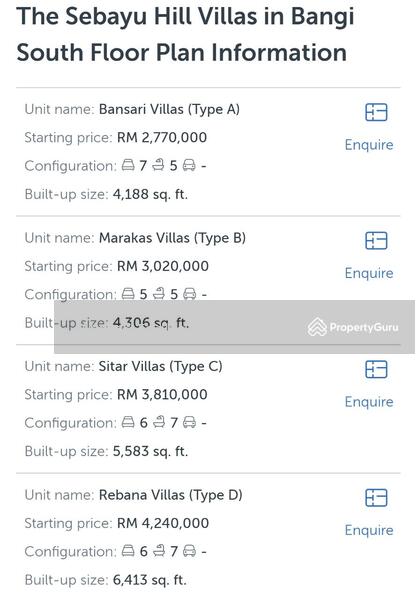Click the bedroom icon in Rebana Villas configuration

click(128, 551)
